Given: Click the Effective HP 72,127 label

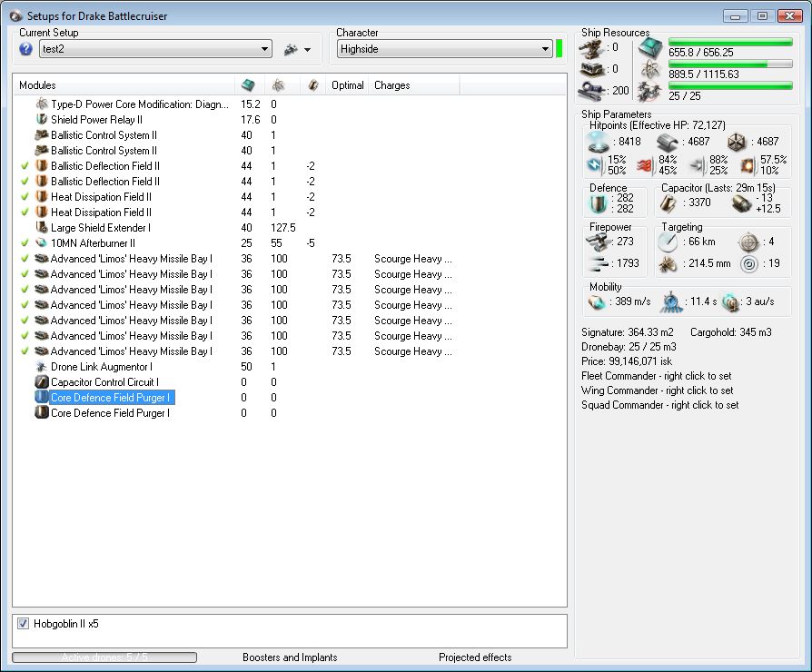Looking at the screenshot, I should point(658,124).
